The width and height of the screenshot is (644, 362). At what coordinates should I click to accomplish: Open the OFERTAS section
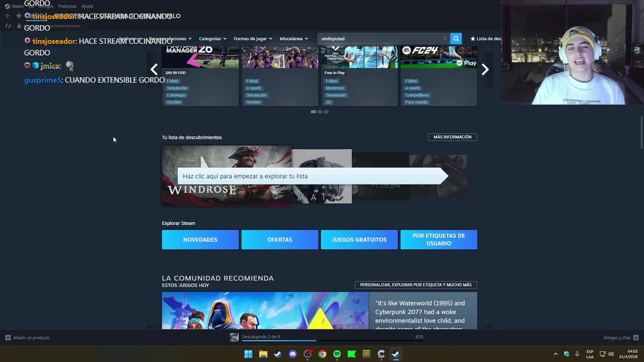pos(280,240)
